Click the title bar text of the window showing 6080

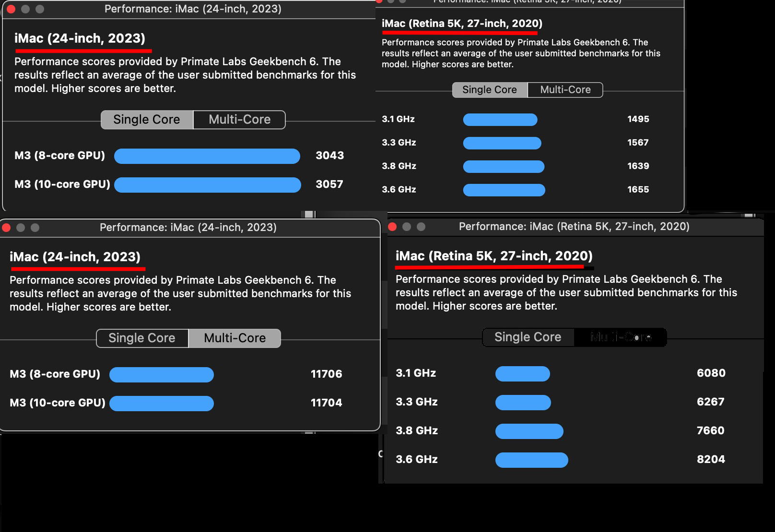(574, 227)
